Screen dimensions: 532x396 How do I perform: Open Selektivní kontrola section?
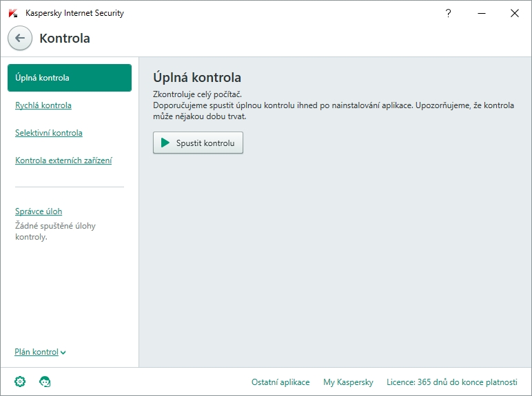click(x=48, y=132)
